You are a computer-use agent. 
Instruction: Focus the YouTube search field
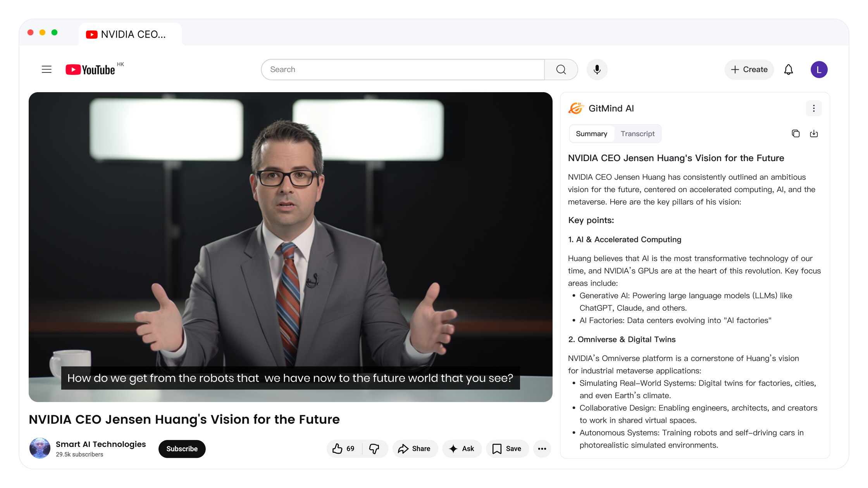click(403, 70)
